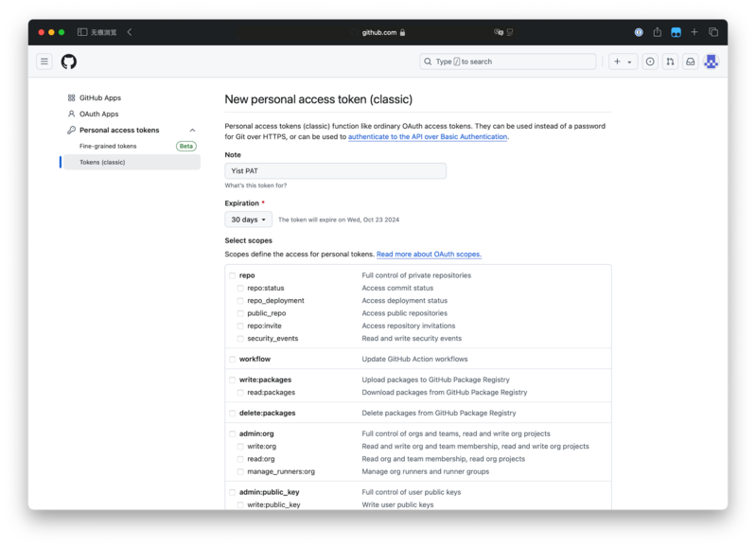756x547 pixels.
Task: Enable the repo scope checkbox
Action: point(233,275)
